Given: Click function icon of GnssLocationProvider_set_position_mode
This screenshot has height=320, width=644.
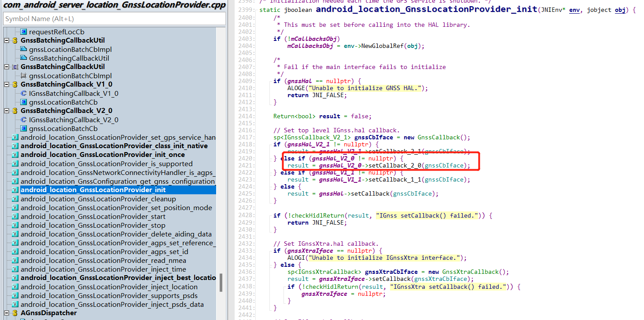Looking at the screenshot, I should pos(15,207).
